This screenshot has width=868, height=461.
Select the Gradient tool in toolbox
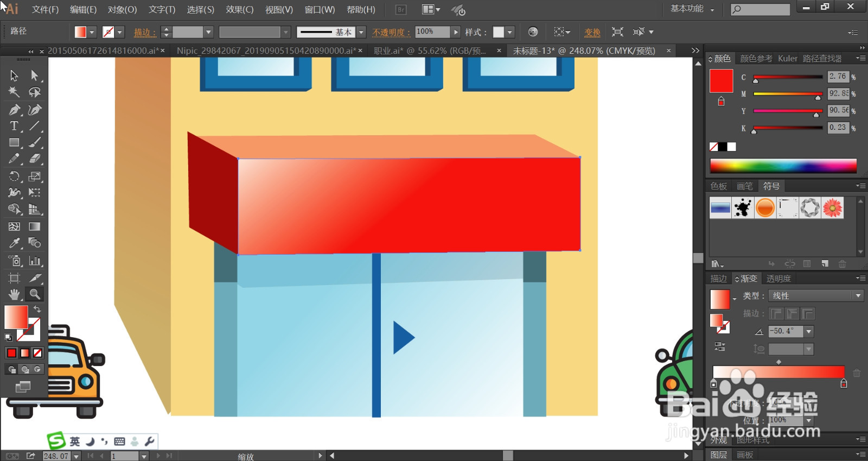coord(35,226)
